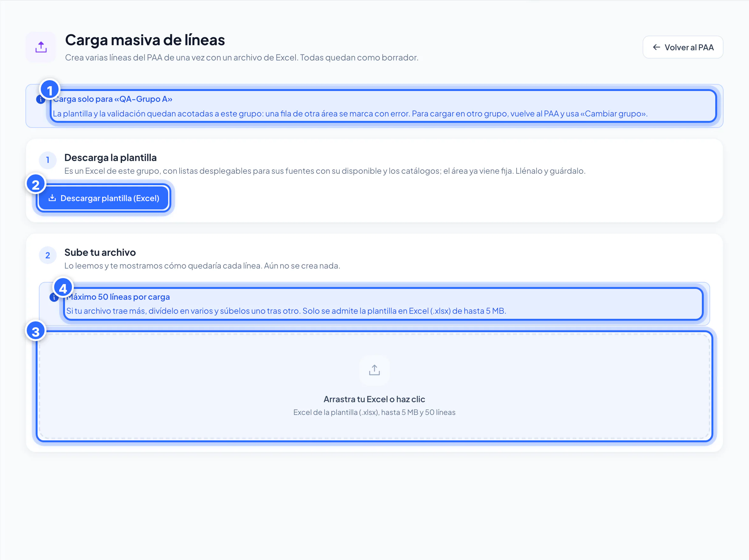Image resolution: width=749 pixels, height=560 pixels.
Task: Click the info icon beside Carga solo para QA-Grupo A
Action: [x=41, y=100]
